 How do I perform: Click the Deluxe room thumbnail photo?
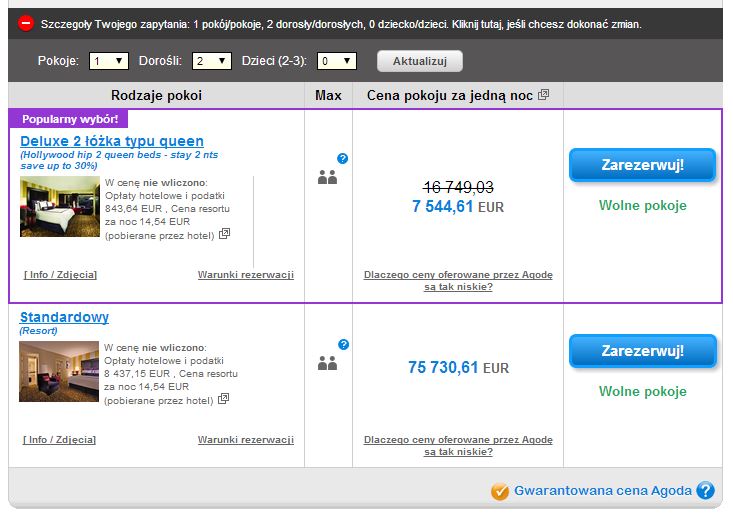[60, 206]
